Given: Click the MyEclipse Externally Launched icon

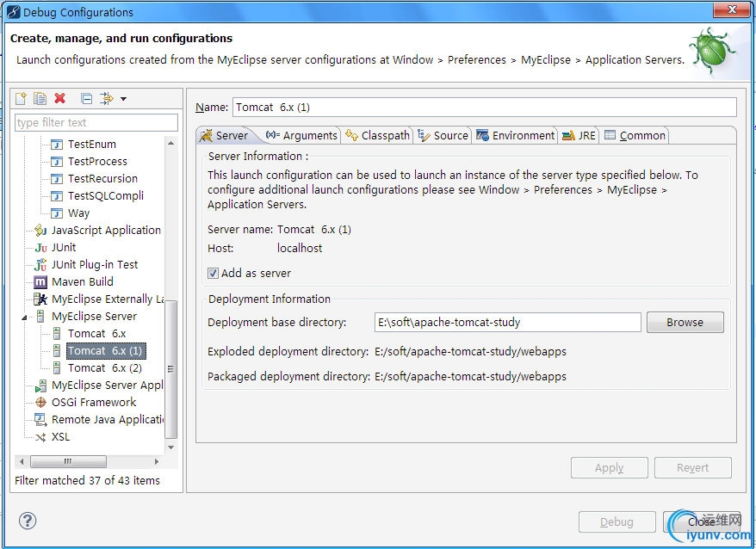Looking at the screenshot, I should pos(40,299).
